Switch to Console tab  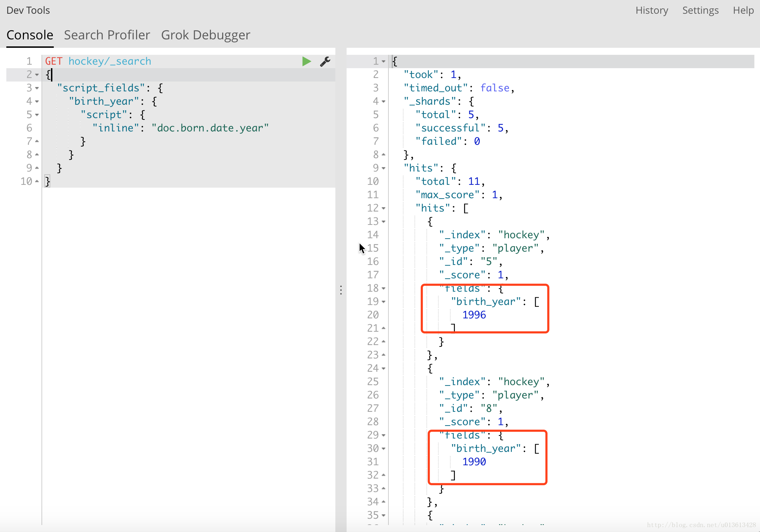click(30, 35)
